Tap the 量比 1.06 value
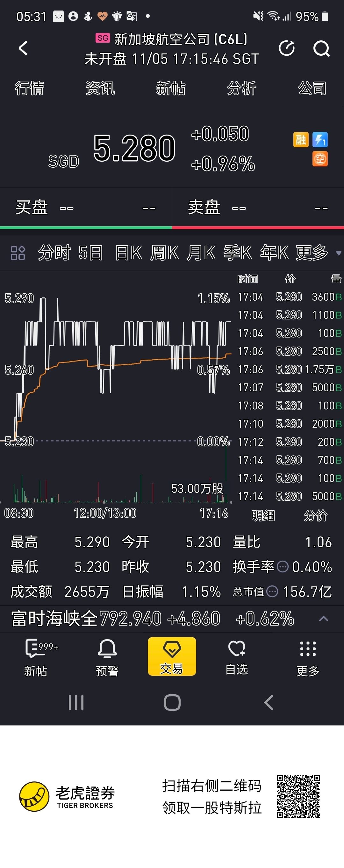This screenshot has width=344, height=868. [319, 542]
